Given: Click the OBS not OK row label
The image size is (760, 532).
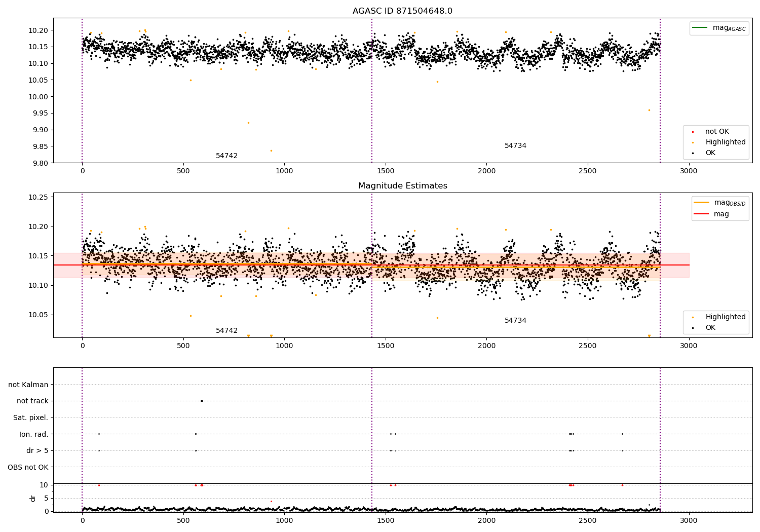Looking at the screenshot, I should coord(28,467).
